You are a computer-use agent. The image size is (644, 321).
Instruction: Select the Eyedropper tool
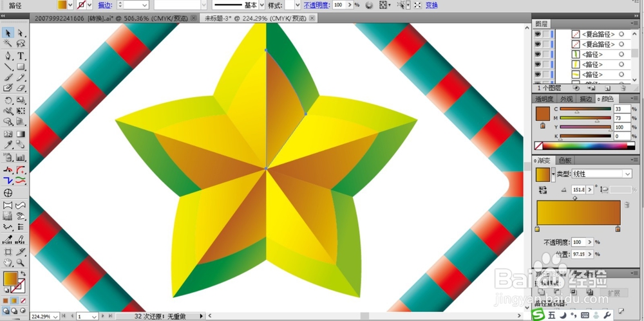pyautogui.click(x=8, y=145)
